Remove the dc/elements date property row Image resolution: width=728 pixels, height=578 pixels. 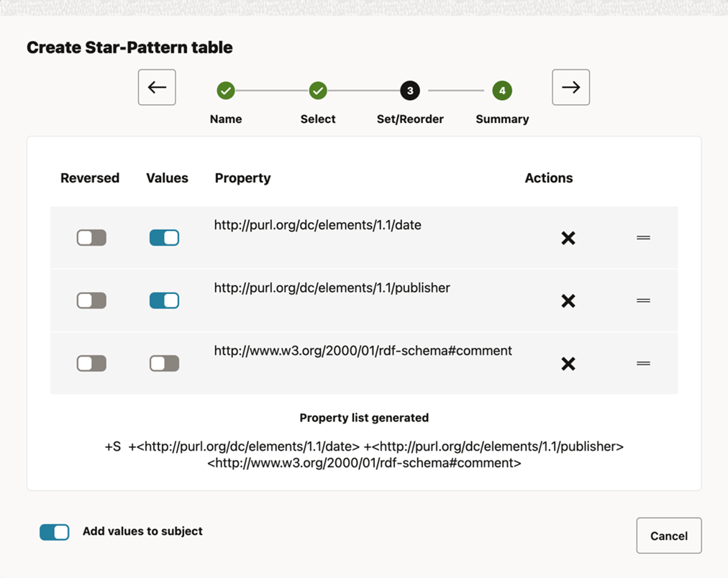(x=568, y=238)
